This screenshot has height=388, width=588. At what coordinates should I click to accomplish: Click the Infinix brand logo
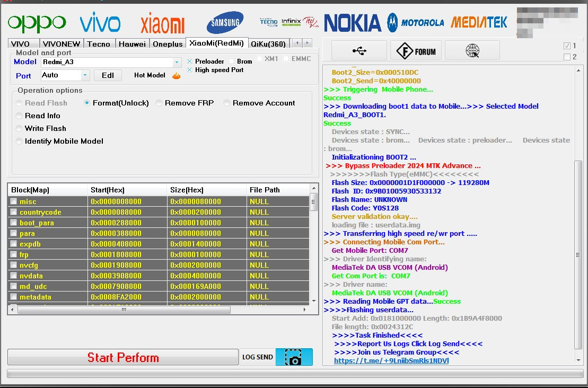tap(291, 22)
